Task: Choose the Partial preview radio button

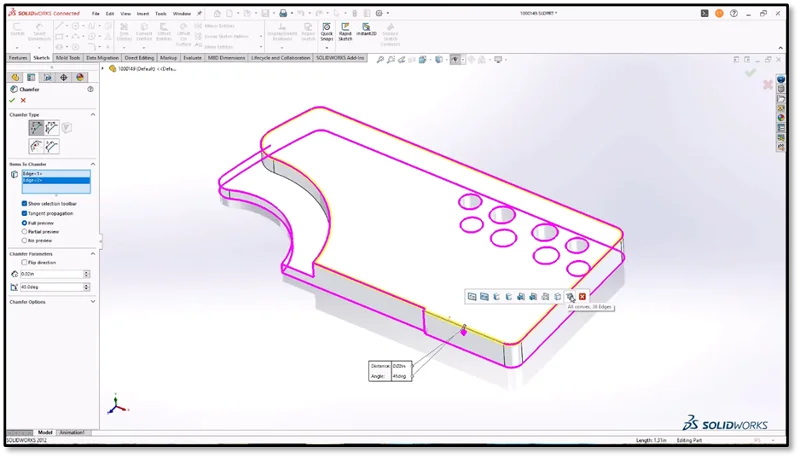Action: click(25, 231)
